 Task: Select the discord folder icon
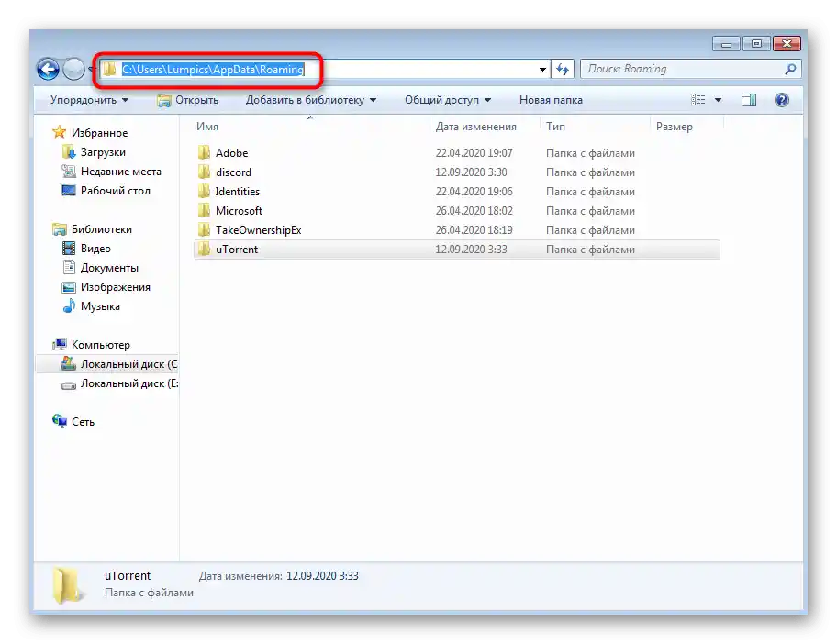pyautogui.click(x=204, y=172)
